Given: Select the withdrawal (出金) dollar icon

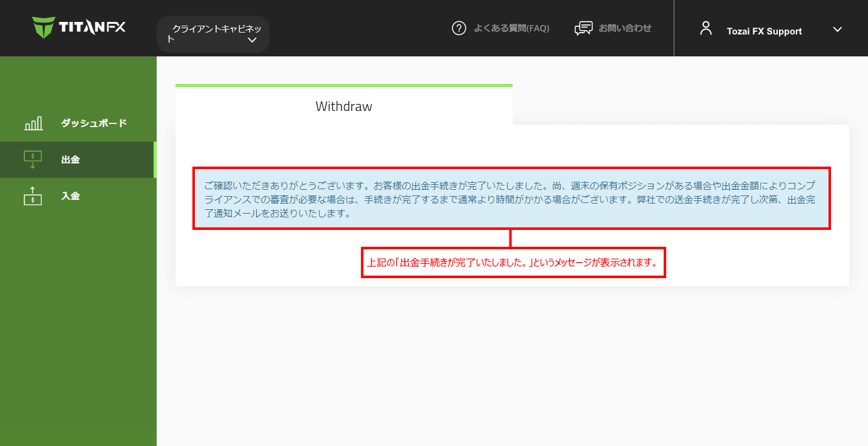Looking at the screenshot, I should tap(32, 159).
